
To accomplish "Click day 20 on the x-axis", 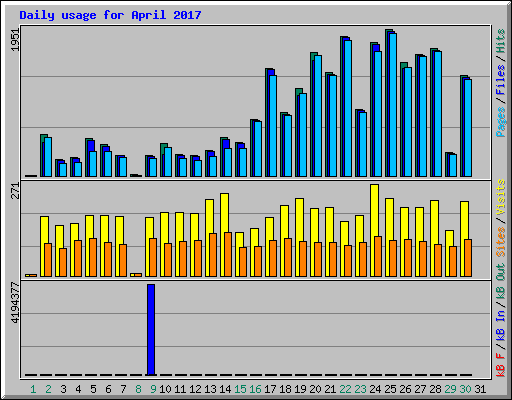I will coord(315,389).
